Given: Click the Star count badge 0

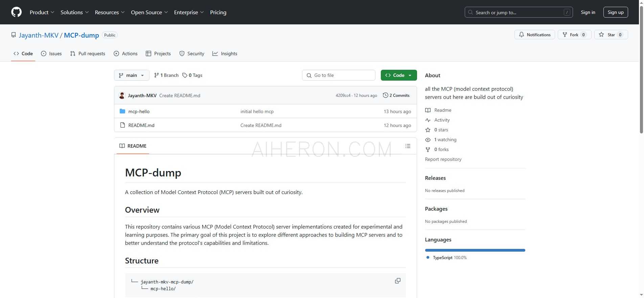Looking at the screenshot, I should coord(620,35).
